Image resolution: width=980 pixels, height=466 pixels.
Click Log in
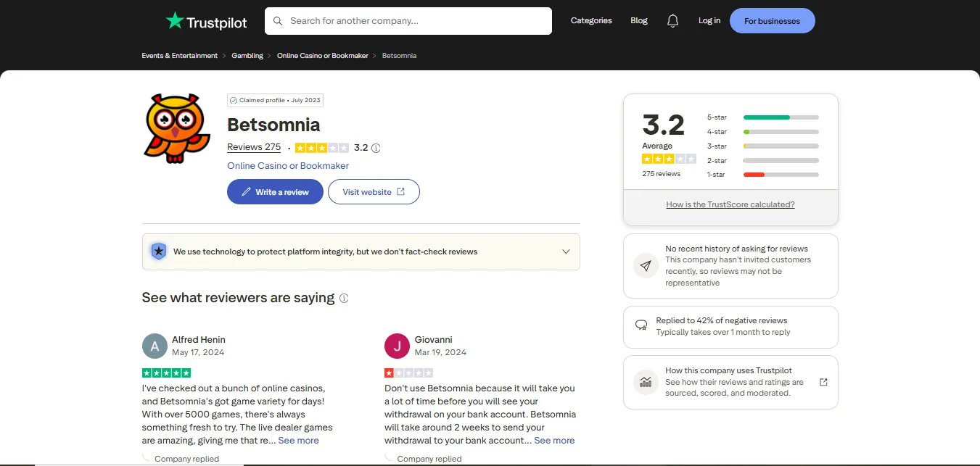click(x=709, y=20)
